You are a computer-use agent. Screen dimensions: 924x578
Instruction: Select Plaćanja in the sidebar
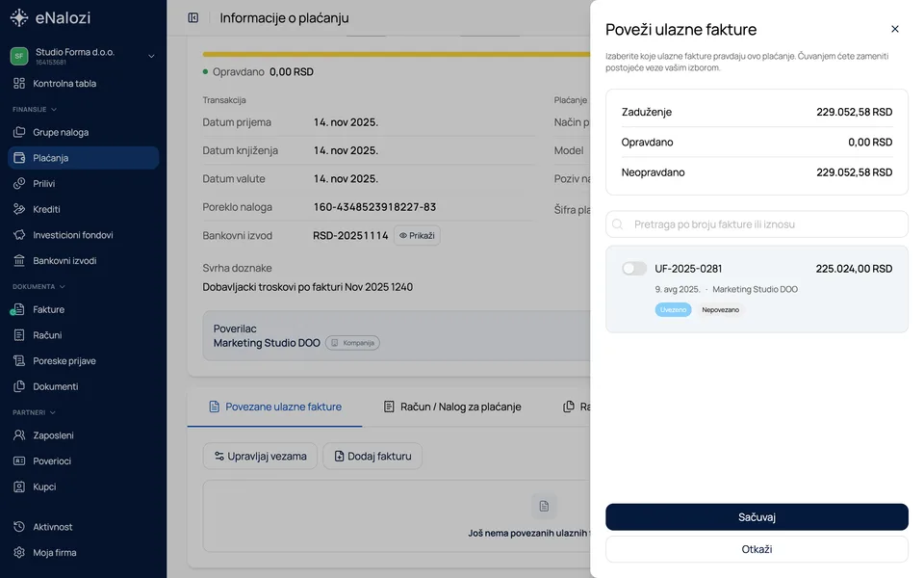tap(83, 158)
